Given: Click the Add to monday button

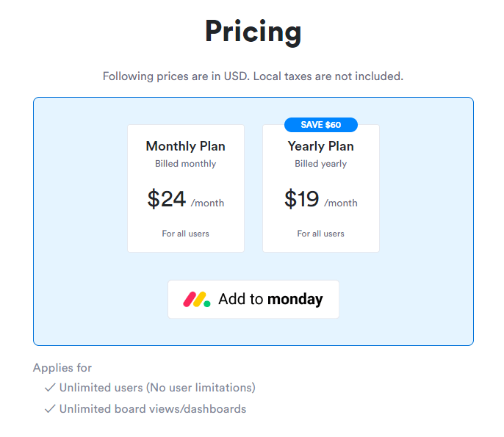Looking at the screenshot, I should [x=253, y=299].
